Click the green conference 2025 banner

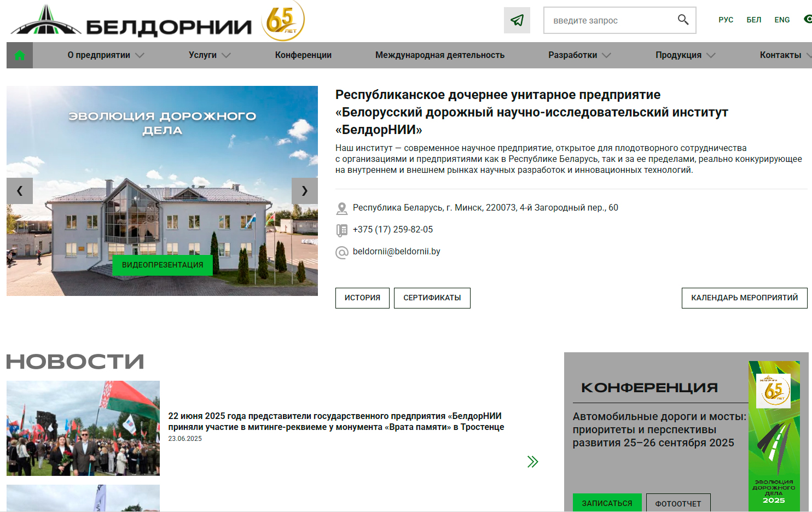774,437
